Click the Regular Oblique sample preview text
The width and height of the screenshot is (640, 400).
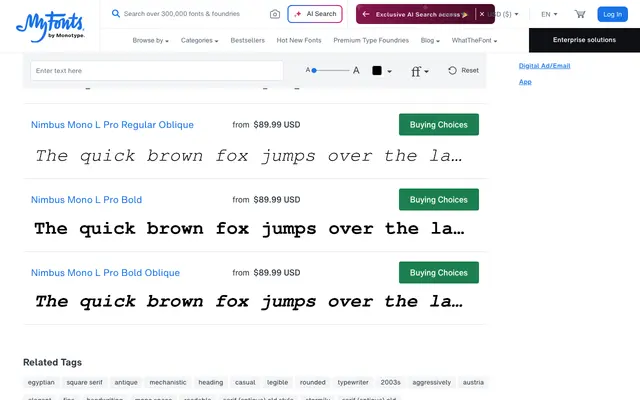[x=249, y=156]
